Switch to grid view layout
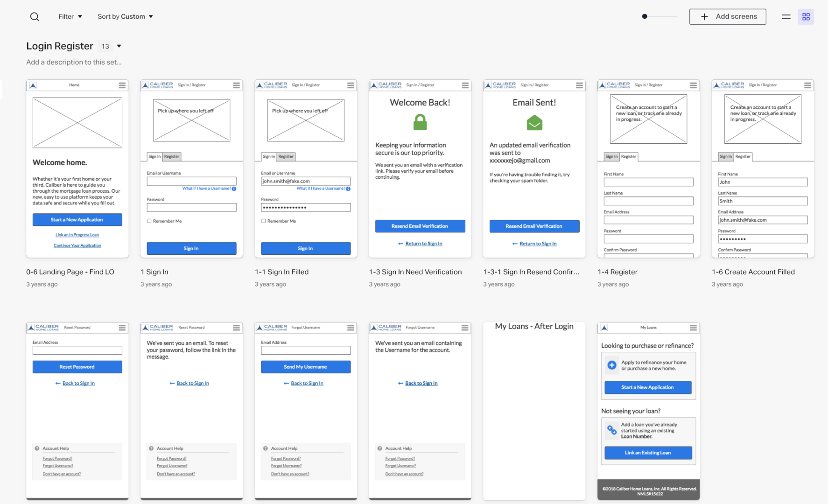 tap(806, 17)
